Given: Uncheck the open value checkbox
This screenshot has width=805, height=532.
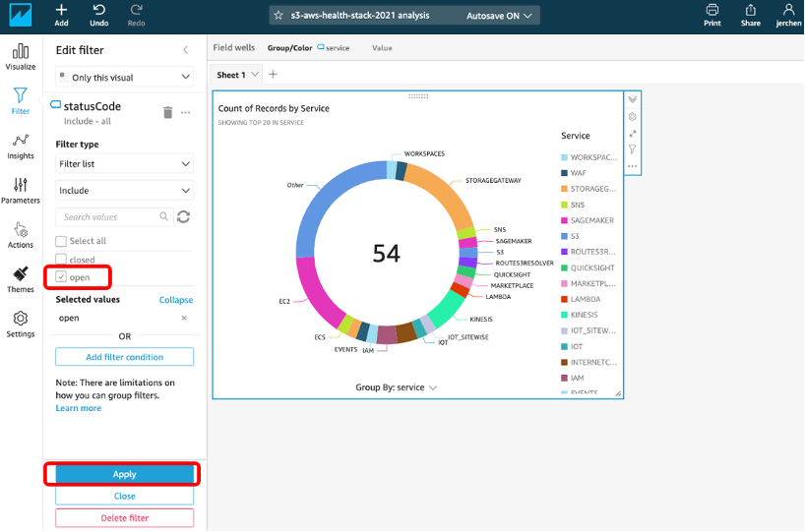Looking at the screenshot, I should point(62,277).
